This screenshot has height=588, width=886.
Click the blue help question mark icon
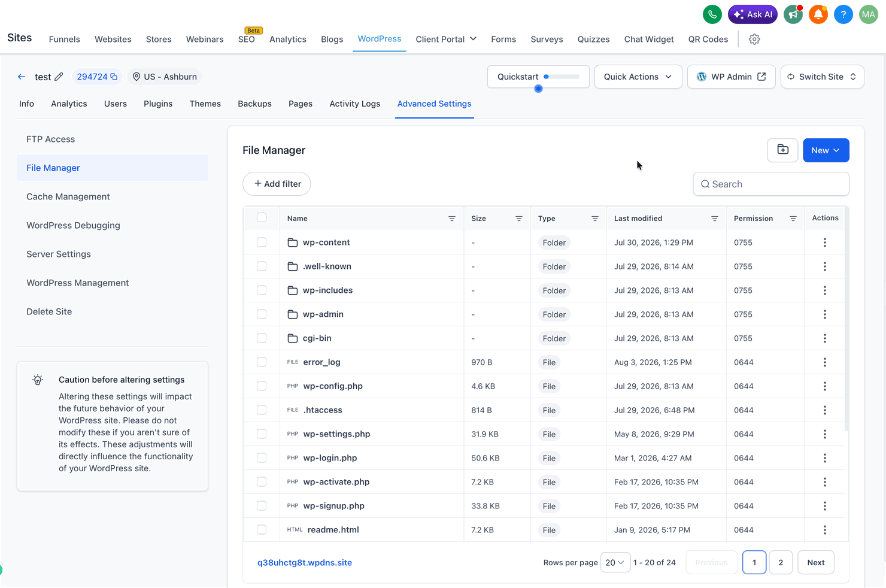coord(843,14)
